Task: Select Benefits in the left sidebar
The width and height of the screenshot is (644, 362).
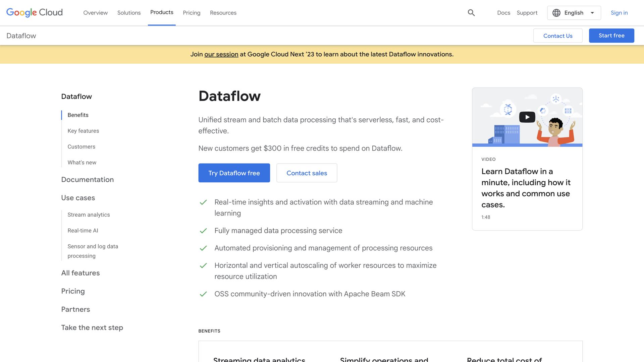Action: [77, 115]
